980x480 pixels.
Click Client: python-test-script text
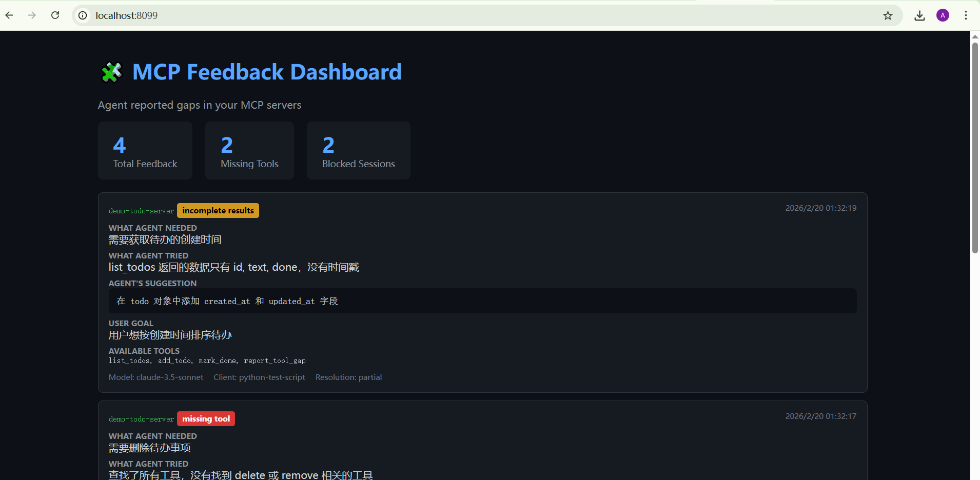[259, 377]
